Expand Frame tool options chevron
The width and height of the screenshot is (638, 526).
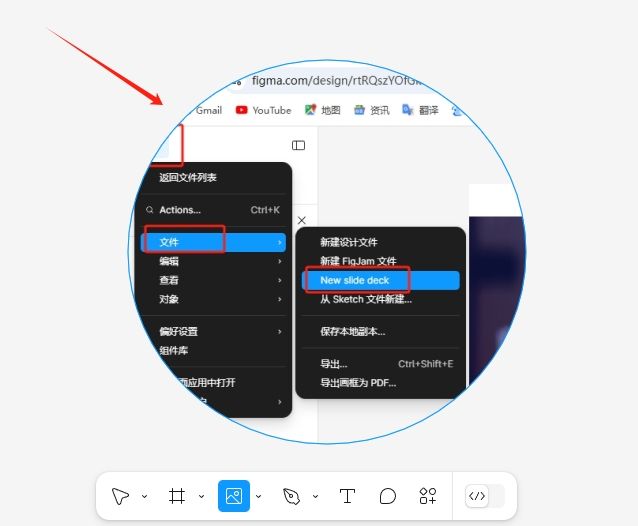pos(201,496)
